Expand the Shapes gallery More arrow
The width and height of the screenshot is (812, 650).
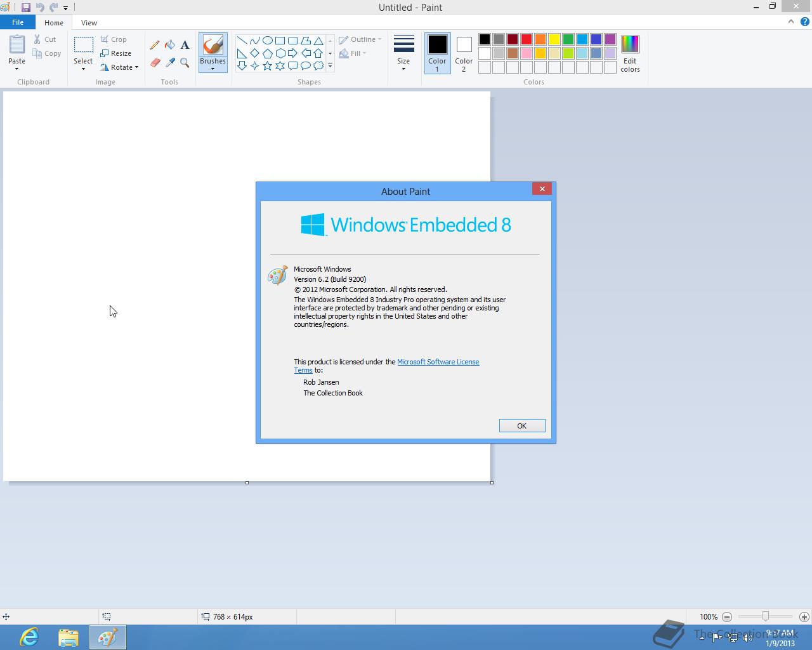click(330, 65)
